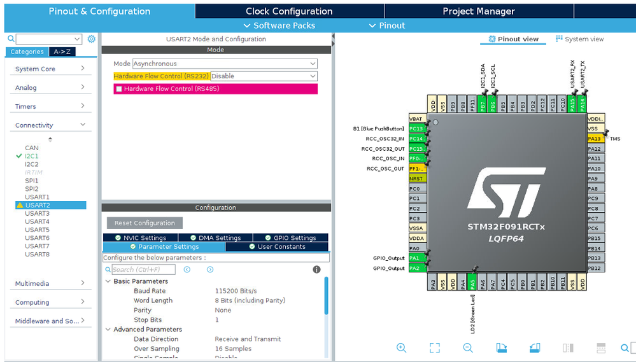Switch to System view
The image size is (636, 364).
pos(579,39)
